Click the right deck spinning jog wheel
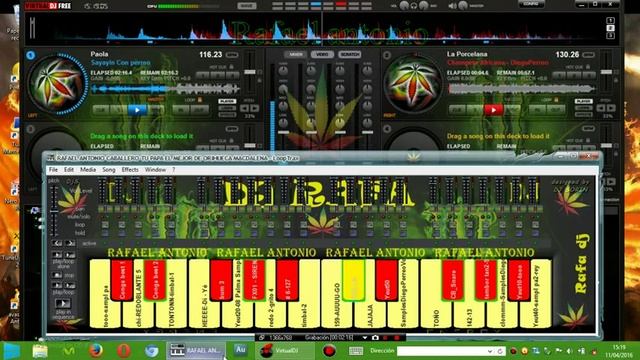 point(414,84)
